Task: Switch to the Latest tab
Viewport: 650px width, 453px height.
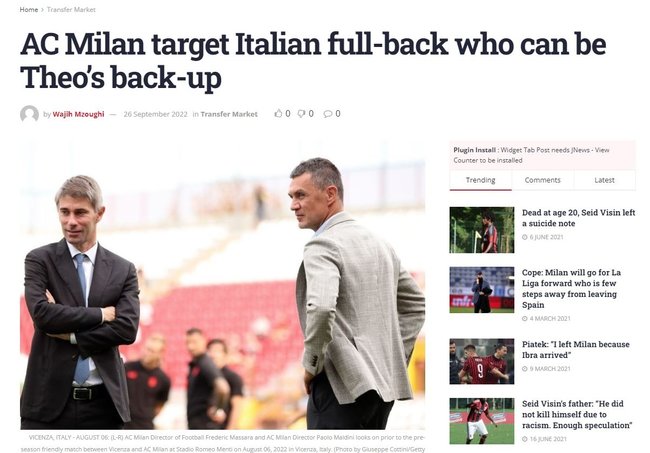Action: pos(604,180)
